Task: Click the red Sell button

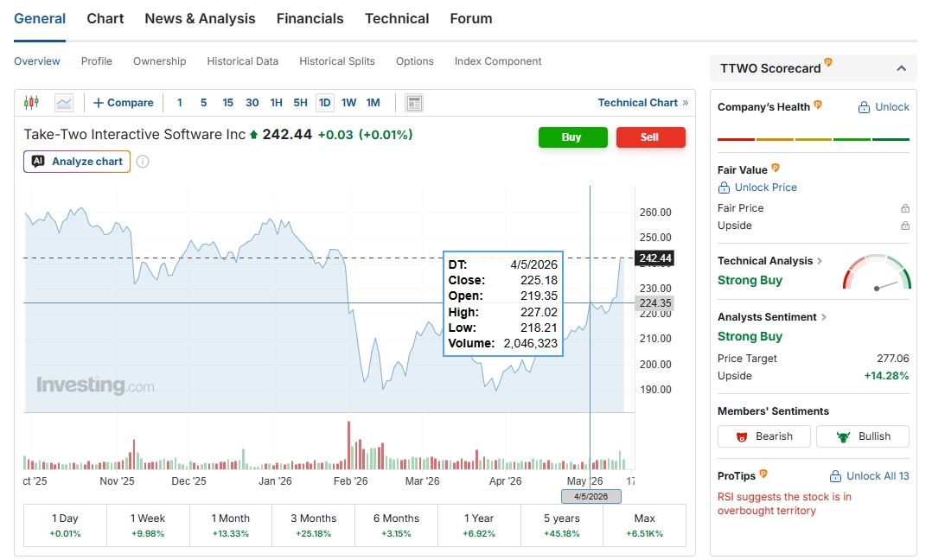Action: pyautogui.click(x=651, y=137)
